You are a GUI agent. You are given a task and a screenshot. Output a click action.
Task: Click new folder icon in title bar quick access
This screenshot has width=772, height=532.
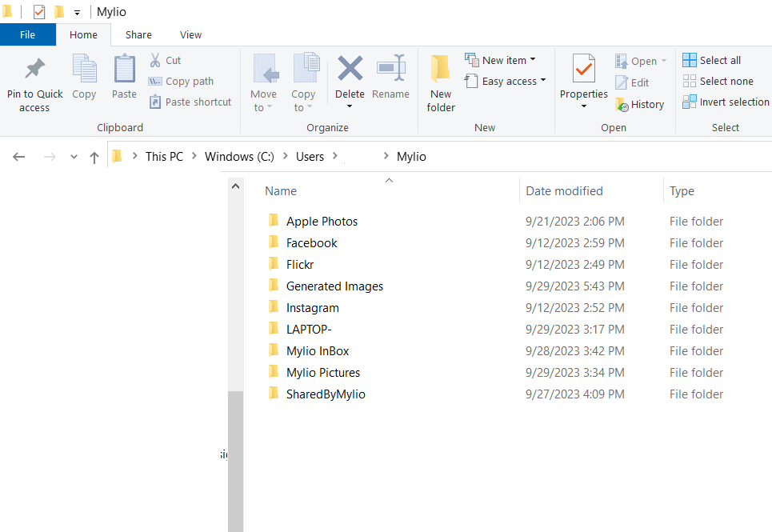(x=58, y=11)
